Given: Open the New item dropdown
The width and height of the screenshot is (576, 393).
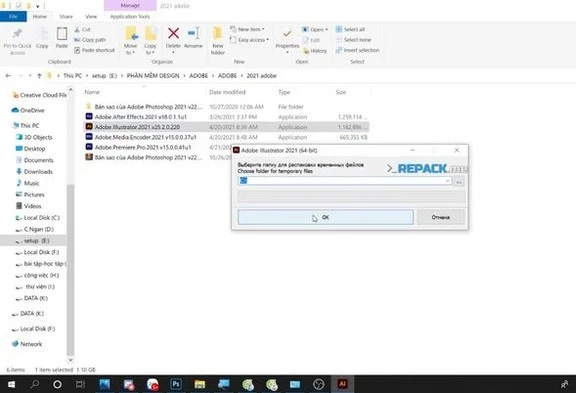Looking at the screenshot, I should [247, 29].
